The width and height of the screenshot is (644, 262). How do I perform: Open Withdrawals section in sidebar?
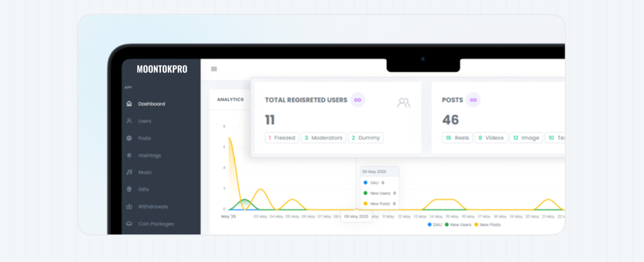coord(153,207)
